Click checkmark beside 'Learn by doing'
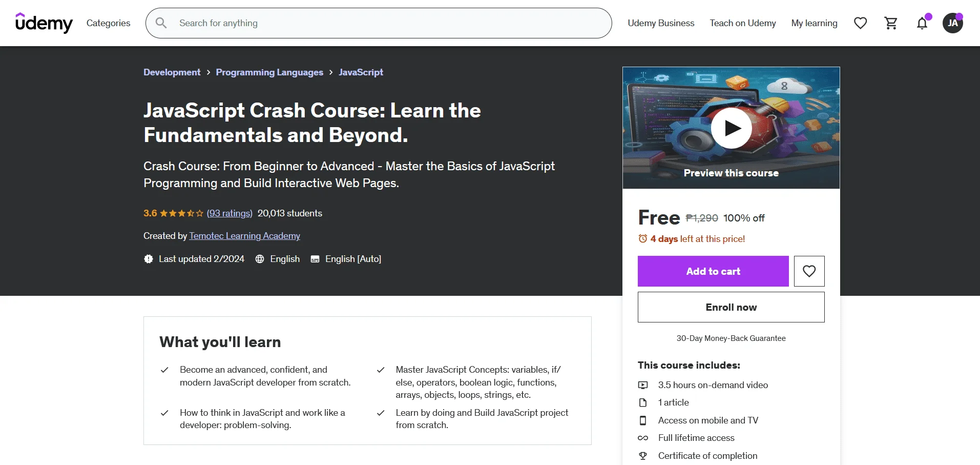The image size is (980, 465). coord(381,413)
